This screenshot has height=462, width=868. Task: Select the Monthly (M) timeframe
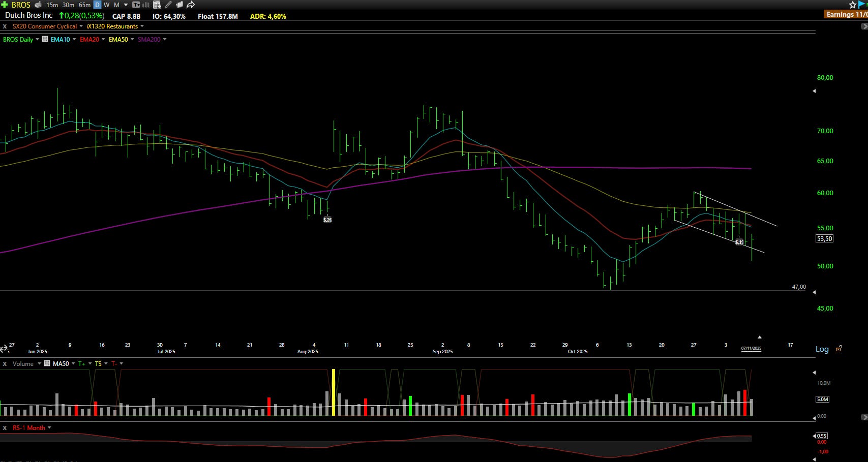(116, 5)
